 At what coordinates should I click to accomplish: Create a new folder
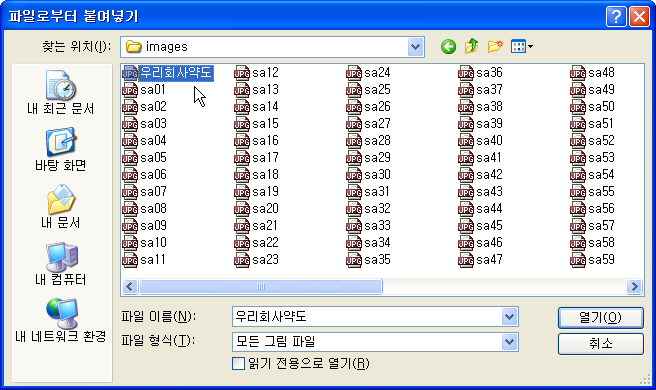click(x=495, y=46)
